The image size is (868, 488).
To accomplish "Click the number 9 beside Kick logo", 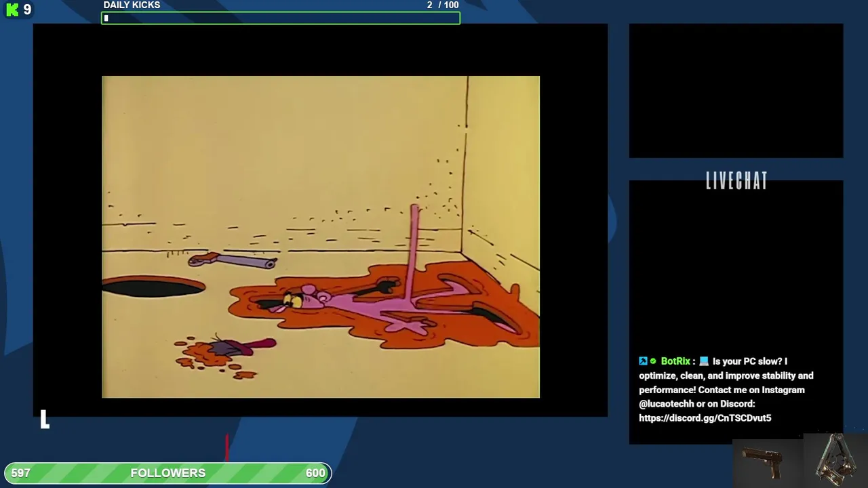I will [x=27, y=9].
